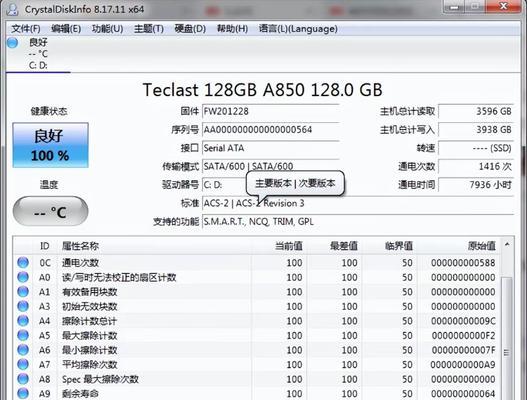527x400 pixels.
Task: Select the 初始无效块数 attribute row
Action: point(257,306)
